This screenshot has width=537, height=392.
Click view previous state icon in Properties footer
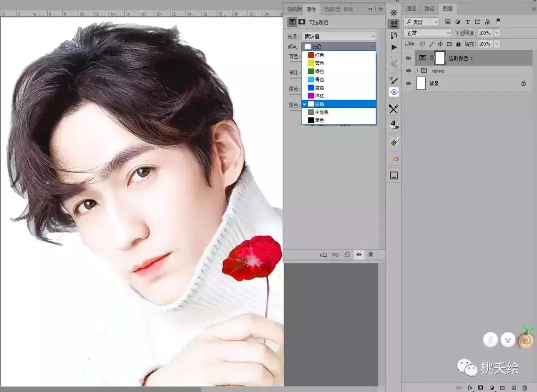pyautogui.click(x=335, y=255)
